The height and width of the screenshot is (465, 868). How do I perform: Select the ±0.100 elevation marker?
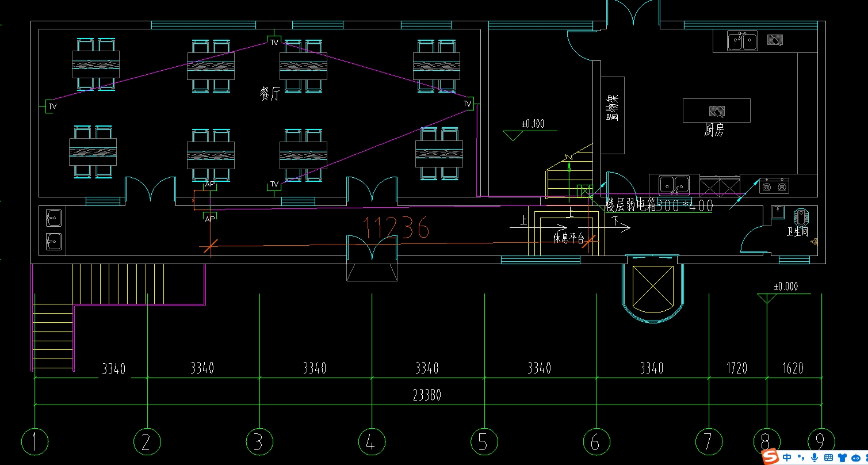(x=531, y=130)
